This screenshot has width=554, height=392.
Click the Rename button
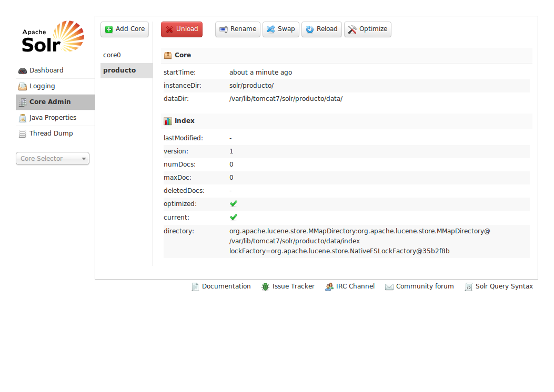point(238,29)
